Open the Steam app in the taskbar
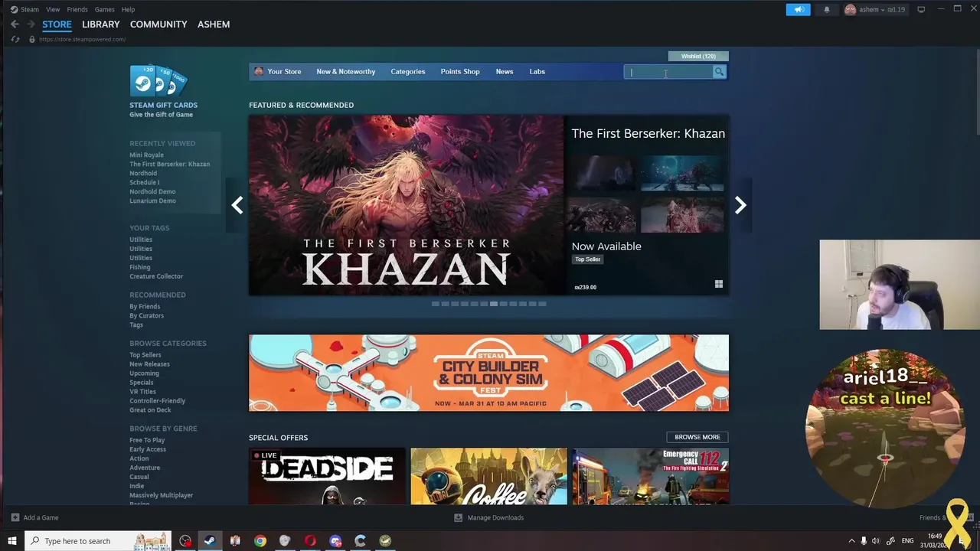980x551 pixels. [210, 541]
